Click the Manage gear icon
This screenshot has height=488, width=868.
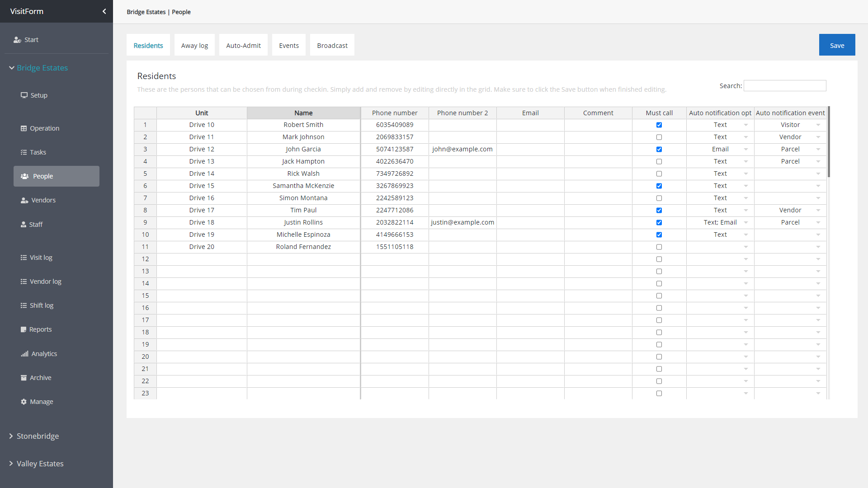pyautogui.click(x=24, y=402)
